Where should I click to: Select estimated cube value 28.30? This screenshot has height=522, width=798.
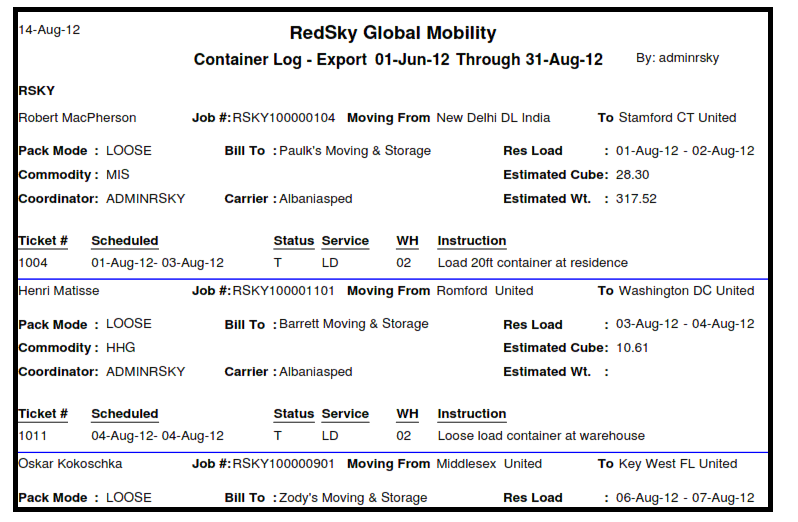[633, 175]
